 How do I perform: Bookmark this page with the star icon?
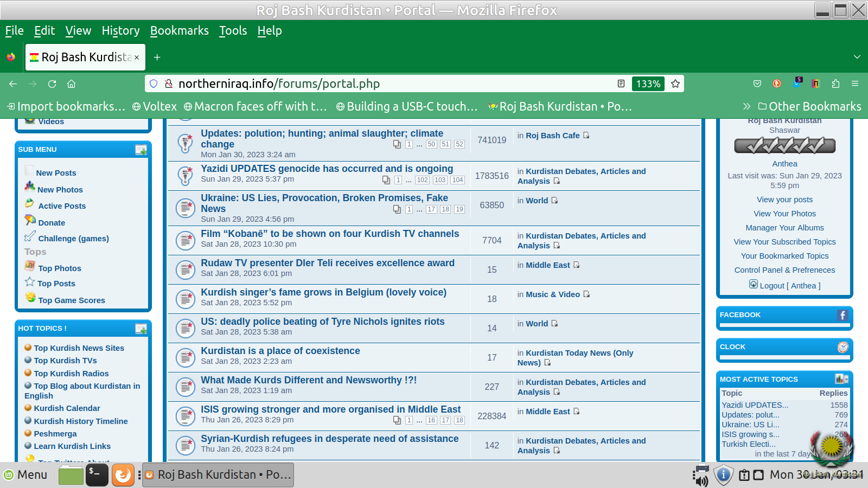coord(675,84)
